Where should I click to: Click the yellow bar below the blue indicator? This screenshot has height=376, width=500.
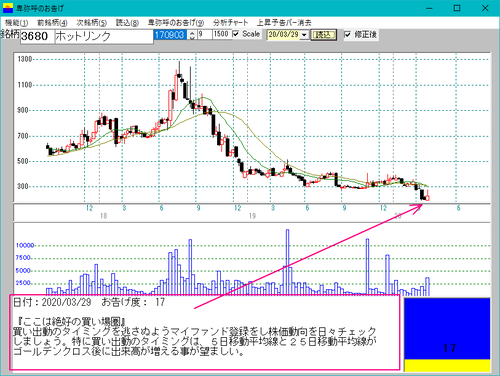tap(447, 365)
